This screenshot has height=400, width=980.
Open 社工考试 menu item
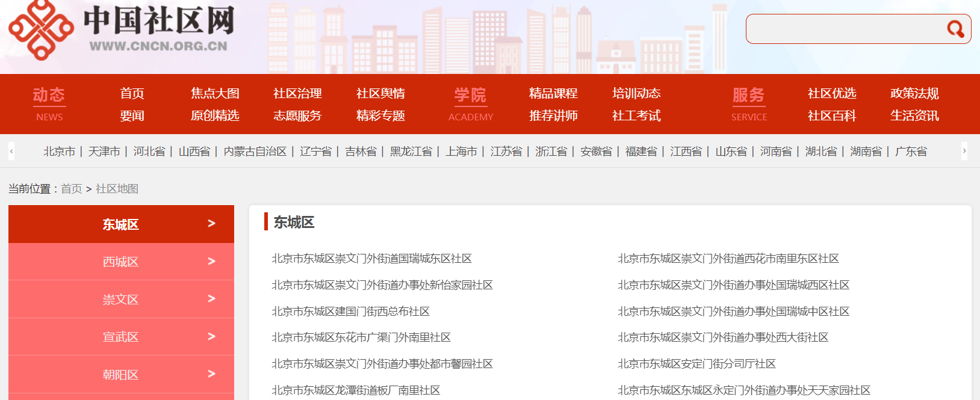[x=636, y=115]
